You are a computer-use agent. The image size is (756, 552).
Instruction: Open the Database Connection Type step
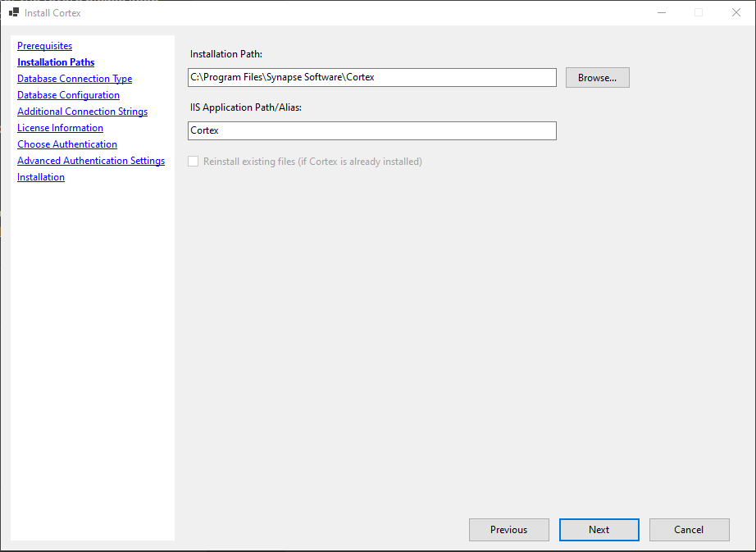[74, 78]
